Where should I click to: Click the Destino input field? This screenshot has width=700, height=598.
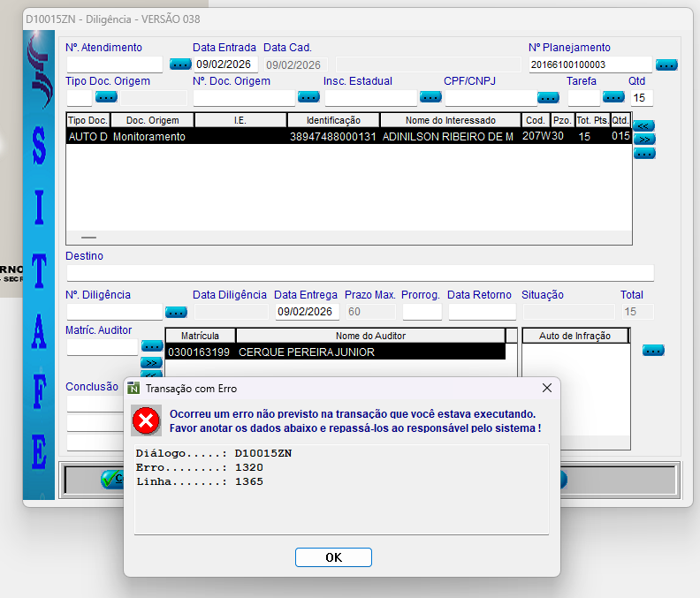pyautogui.click(x=360, y=273)
